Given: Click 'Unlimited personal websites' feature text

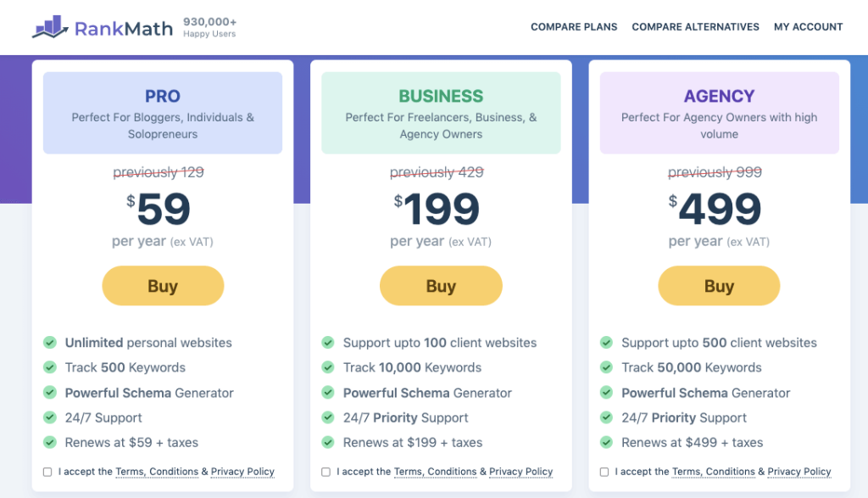Looking at the screenshot, I should [x=148, y=343].
